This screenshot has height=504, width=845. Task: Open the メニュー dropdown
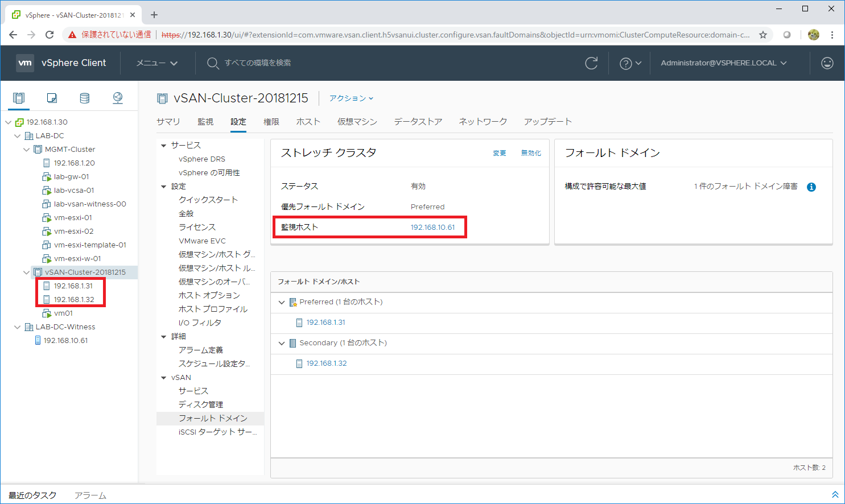(x=157, y=63)
